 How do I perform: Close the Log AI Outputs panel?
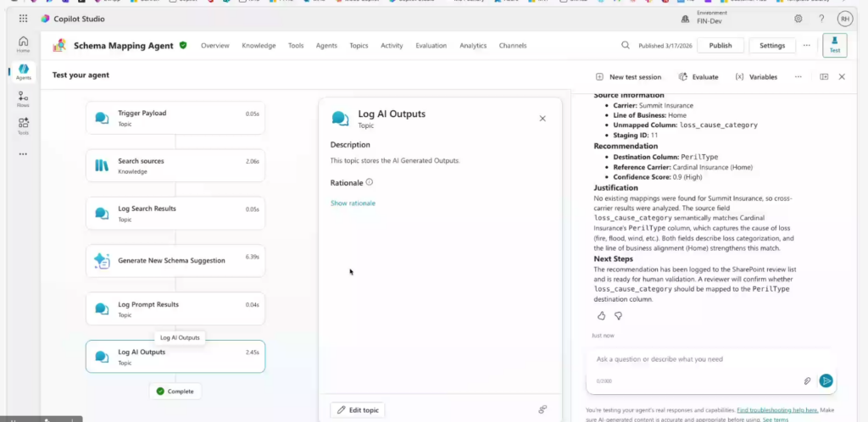[x=542, y=119]
